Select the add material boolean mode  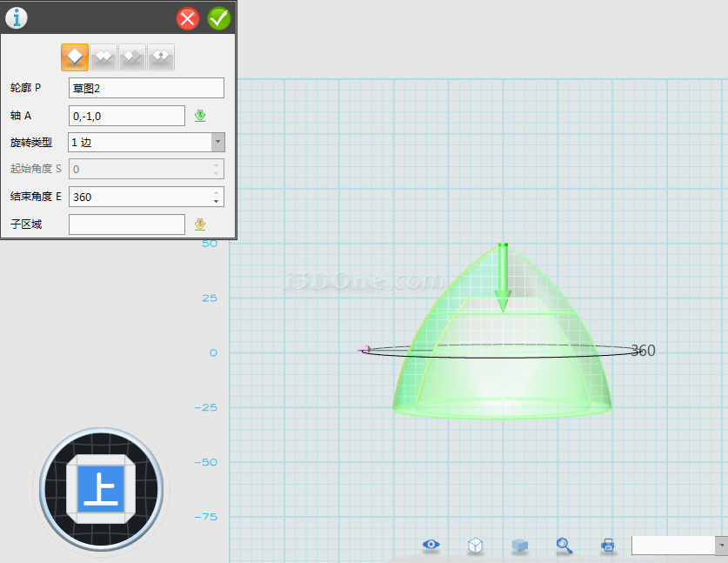click(x=104, y=57)
